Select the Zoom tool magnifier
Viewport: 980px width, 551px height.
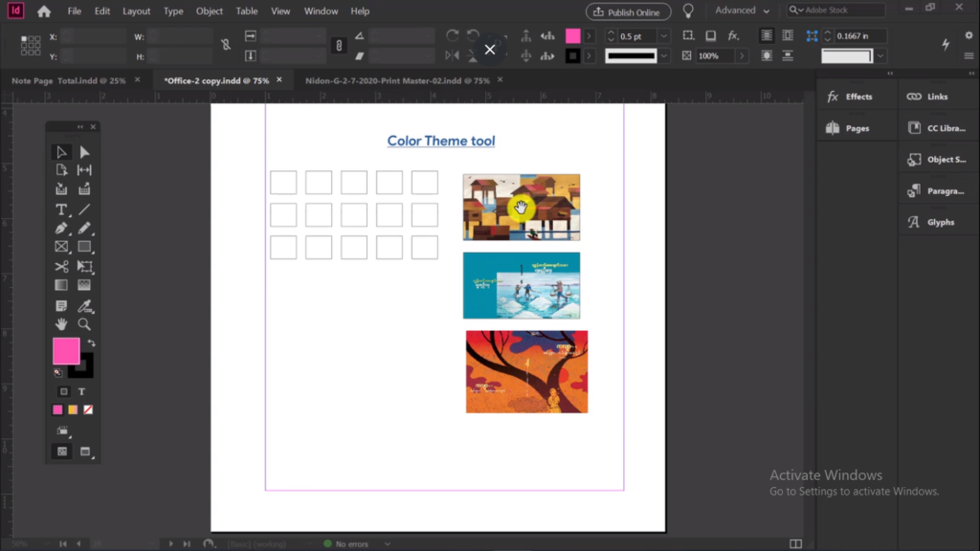point(84,324)
